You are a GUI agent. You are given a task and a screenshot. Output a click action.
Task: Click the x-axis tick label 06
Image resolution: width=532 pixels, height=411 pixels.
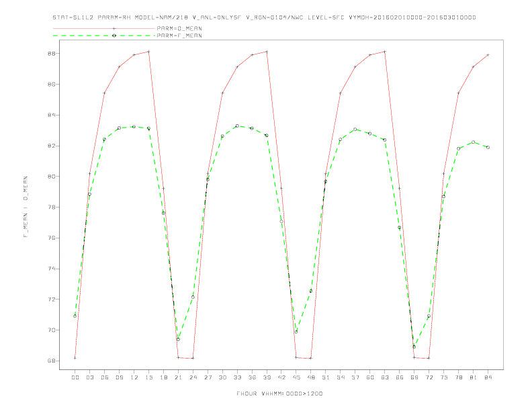[105, 377]
